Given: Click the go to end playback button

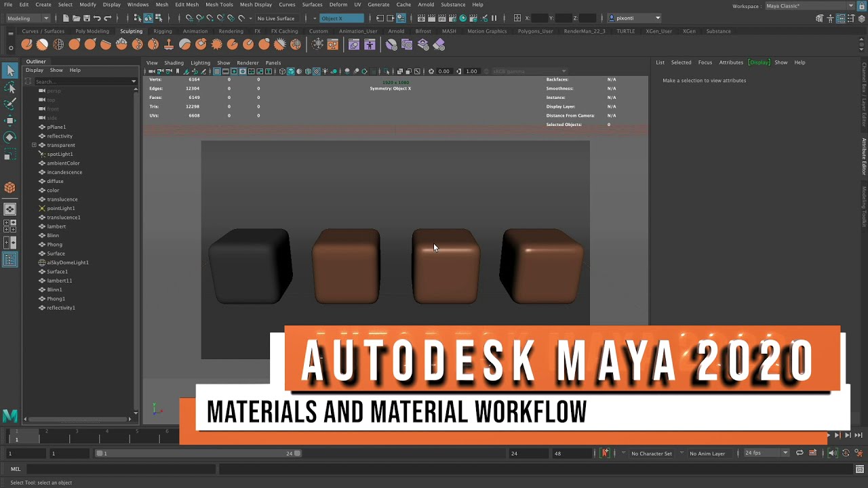Looking at the screenshot, I should pyautogui.click(x=859, y=435).
